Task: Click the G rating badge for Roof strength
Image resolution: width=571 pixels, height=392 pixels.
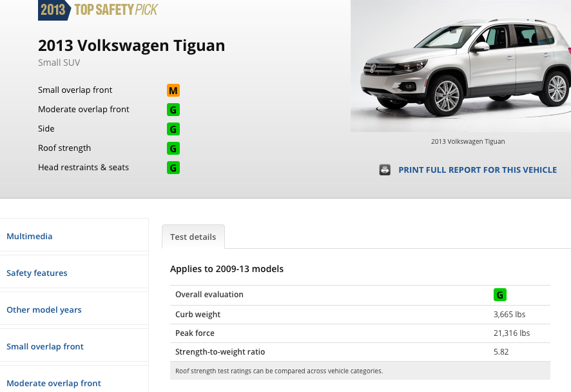Action: (x=173, y=148)
